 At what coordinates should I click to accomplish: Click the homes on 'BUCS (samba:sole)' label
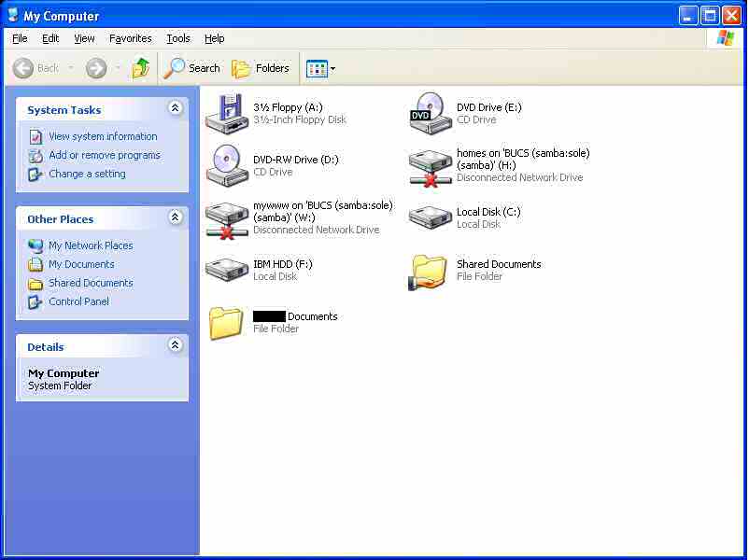[523, 159]
